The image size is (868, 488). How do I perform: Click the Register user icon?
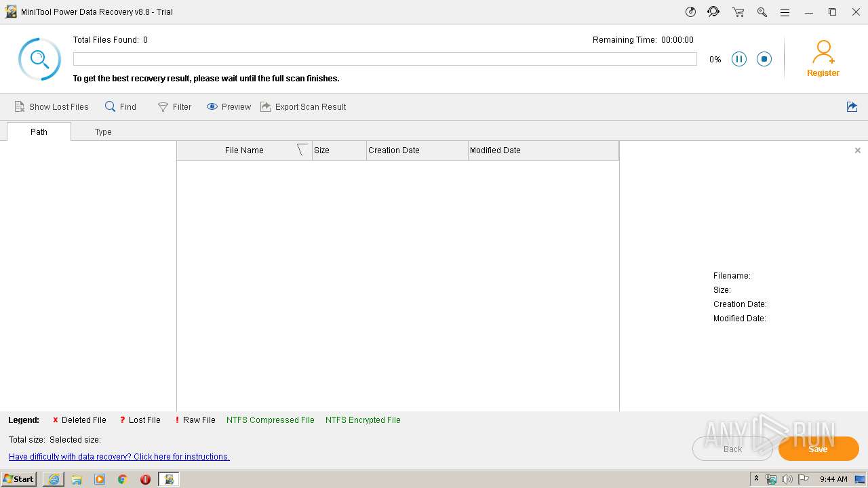(823, 52)
